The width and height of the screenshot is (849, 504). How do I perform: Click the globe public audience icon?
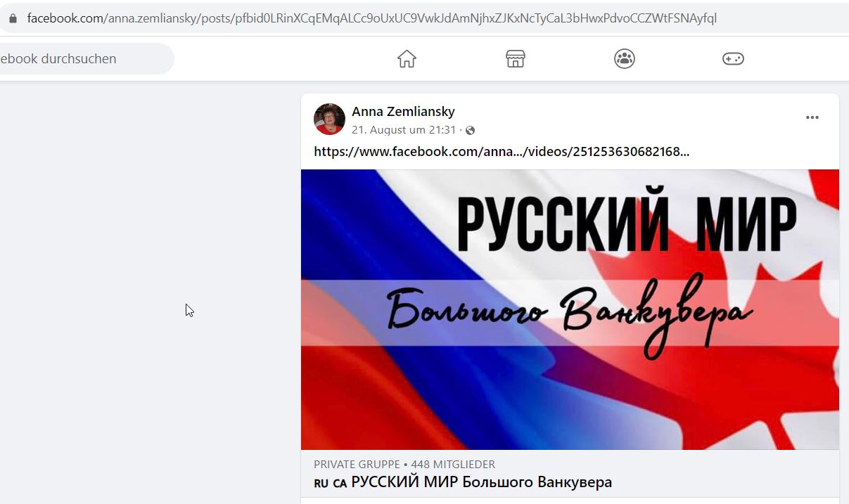(x=471, y=130)
